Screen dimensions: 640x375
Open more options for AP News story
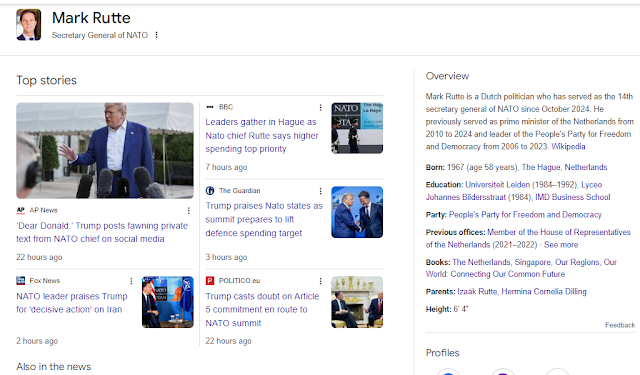(189, 211)
